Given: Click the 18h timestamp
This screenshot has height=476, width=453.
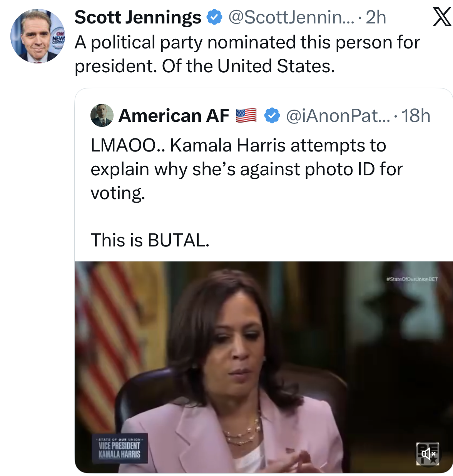Looking at the screenshot, I should tap(416, 115).
